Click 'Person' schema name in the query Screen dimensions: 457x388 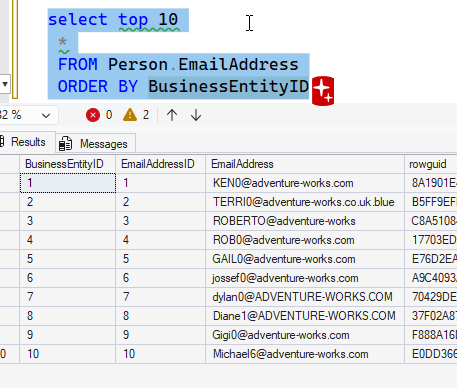click(x=138, y=64)
